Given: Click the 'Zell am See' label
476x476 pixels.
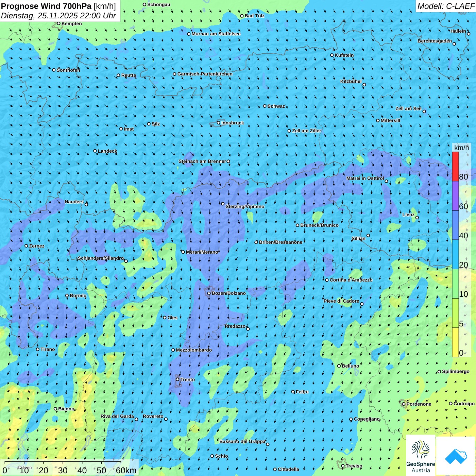Looking at the screenshot, I should pyautogui.click(x=408, y=108).
